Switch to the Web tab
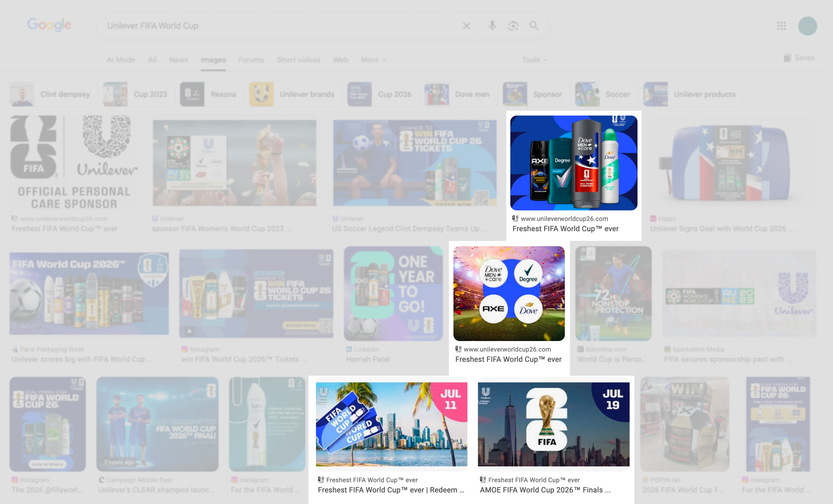833x504 pixels. (340, 60)
